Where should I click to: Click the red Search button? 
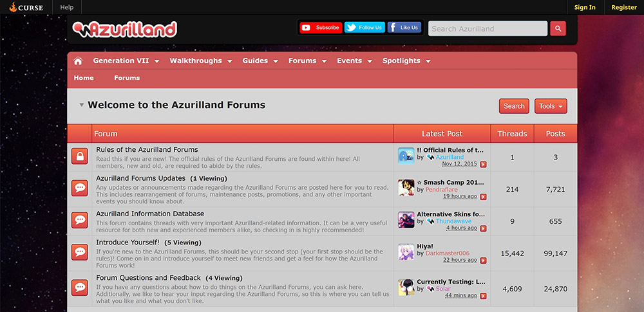pyautogui.click(x=514, y=106)
